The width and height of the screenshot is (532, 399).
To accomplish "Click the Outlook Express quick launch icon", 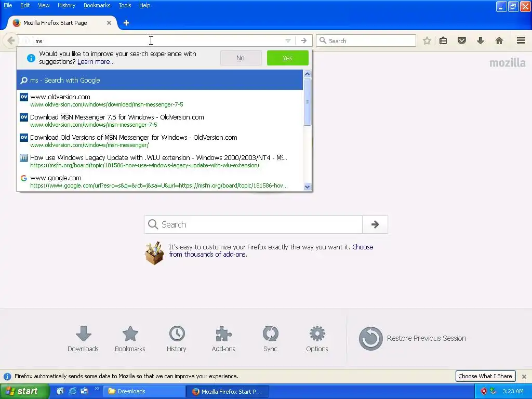I will click(x=84, y=391).
